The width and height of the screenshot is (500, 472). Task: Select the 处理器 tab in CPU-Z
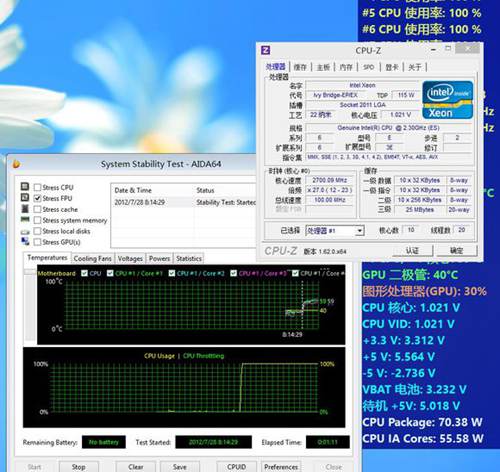click(x=276, y=67)
